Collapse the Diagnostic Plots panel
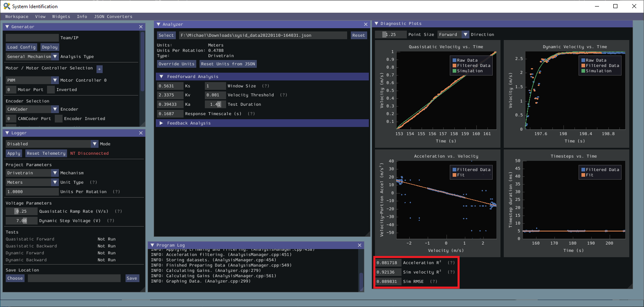The image size is (644, 307). tap(376, 24)
